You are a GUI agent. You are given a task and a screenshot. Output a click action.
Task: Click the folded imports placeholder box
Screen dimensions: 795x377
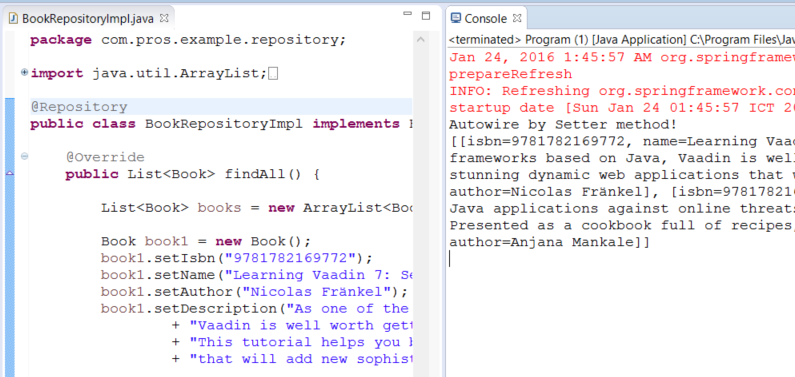click(273, 74)
